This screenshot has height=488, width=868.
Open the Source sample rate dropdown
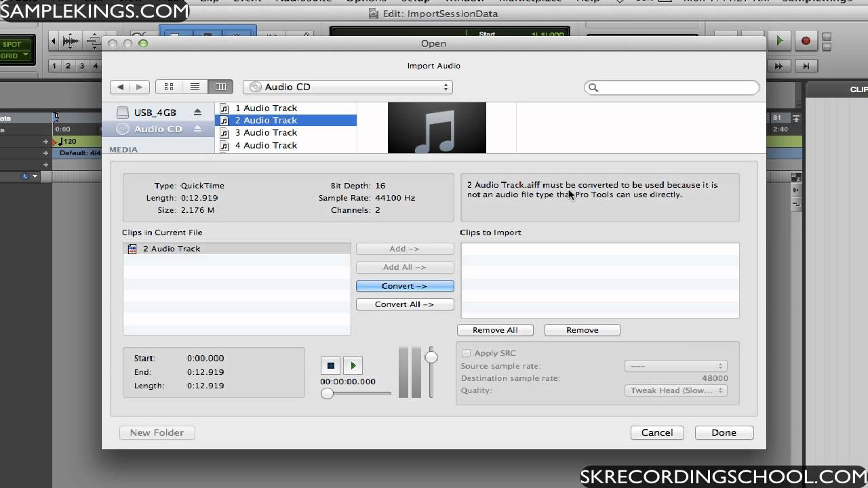click(675, 366)
